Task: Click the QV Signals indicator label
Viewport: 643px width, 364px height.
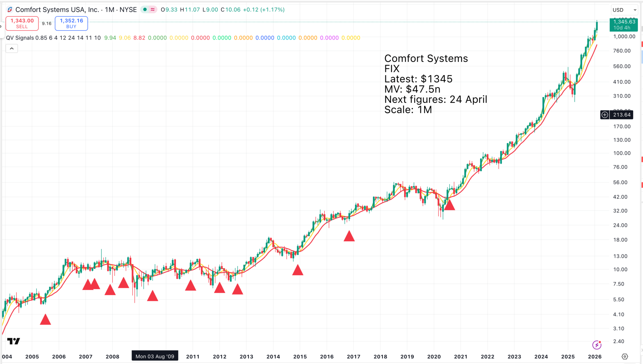Action: pyautogui.click(x=20, y=38)
